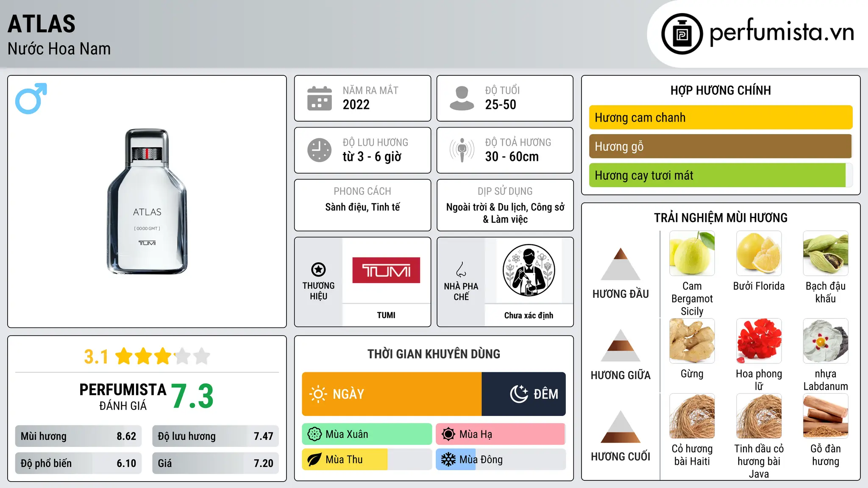This screenshot has width=868, height=488.
Task: Select the Bưởi Florida note image
Action: pos(759,253)
